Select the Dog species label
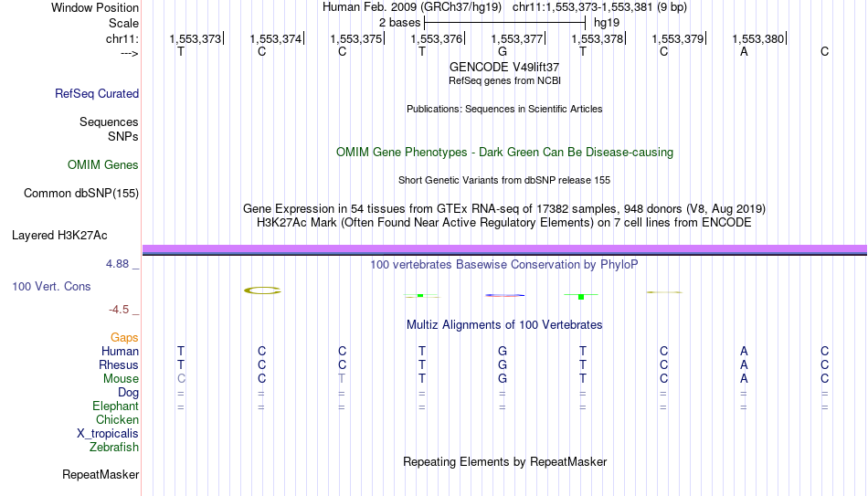The width and height of the screenshot is (868, 496). click(129, 393)
